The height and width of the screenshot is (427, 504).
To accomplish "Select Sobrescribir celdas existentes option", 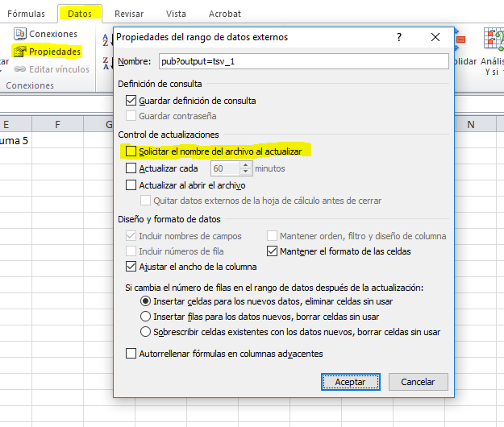I will click(146, 332).
